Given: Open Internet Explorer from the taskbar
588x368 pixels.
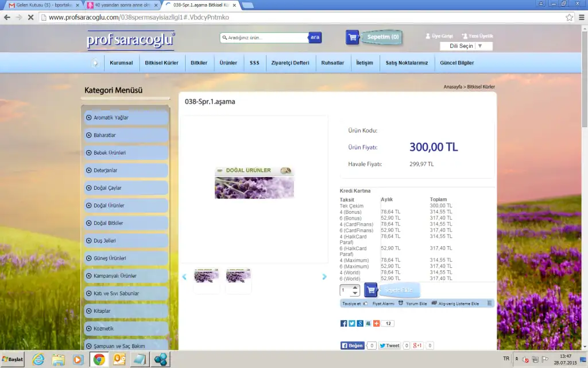Looking at the screenshot, I should pos(38,359).
